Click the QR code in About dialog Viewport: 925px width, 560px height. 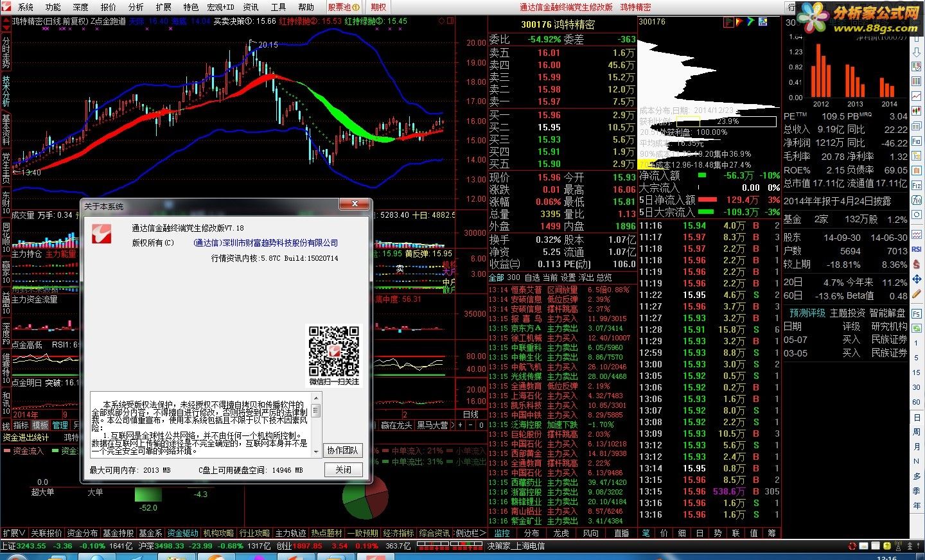pyautogui.click(x=333, y=351)
